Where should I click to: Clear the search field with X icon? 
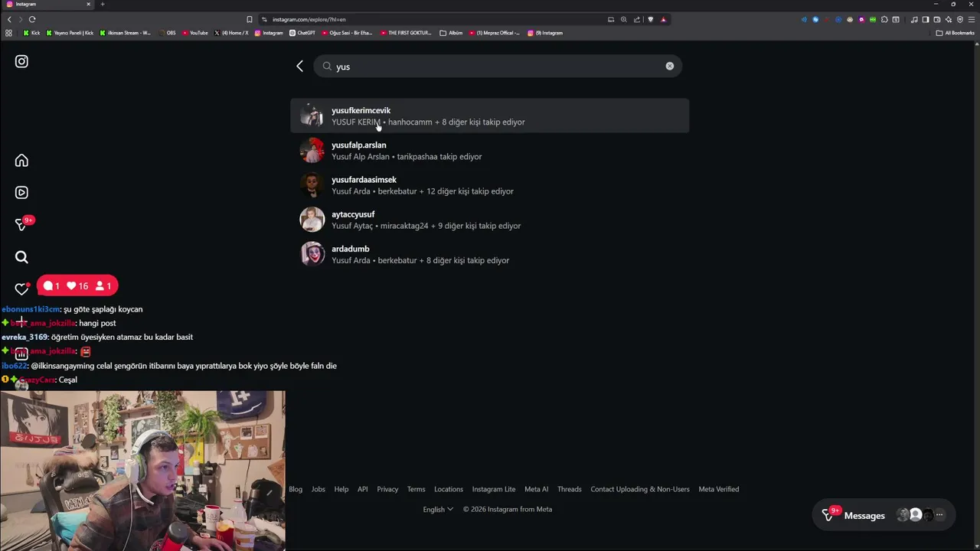click(x=669, y=67)
